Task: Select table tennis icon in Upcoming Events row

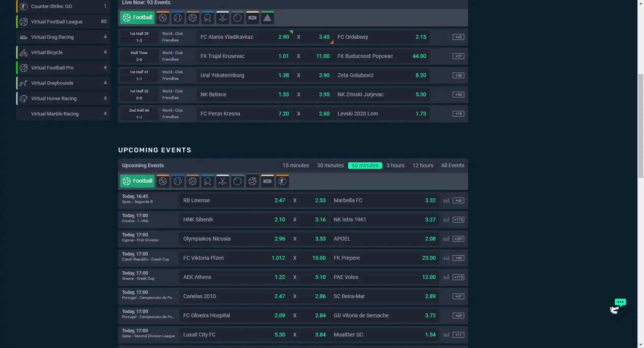Action: pos(208,181)
